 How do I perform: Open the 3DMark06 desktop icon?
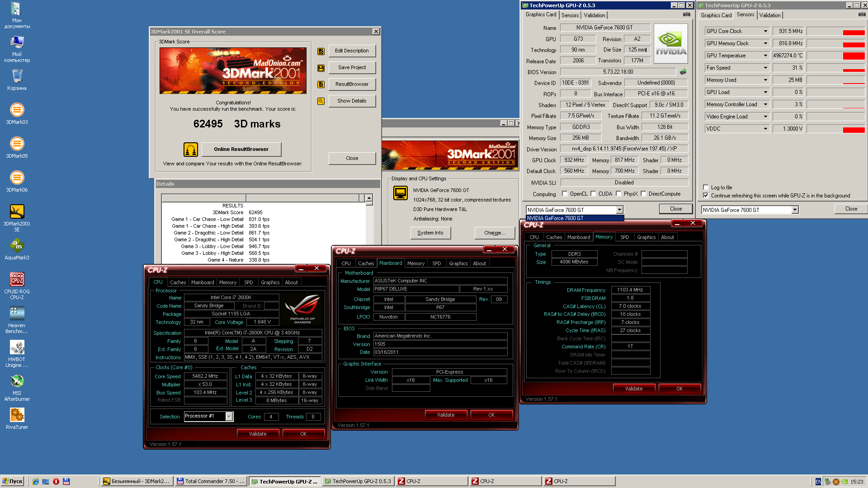click(17, 181)
